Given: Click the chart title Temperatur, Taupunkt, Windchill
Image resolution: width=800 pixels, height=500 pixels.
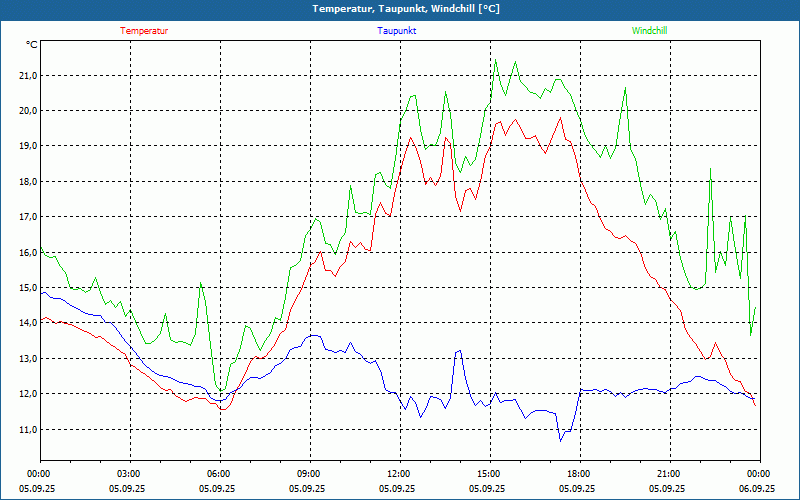Looking at the screenshot, I should click(x=406, y=9).
